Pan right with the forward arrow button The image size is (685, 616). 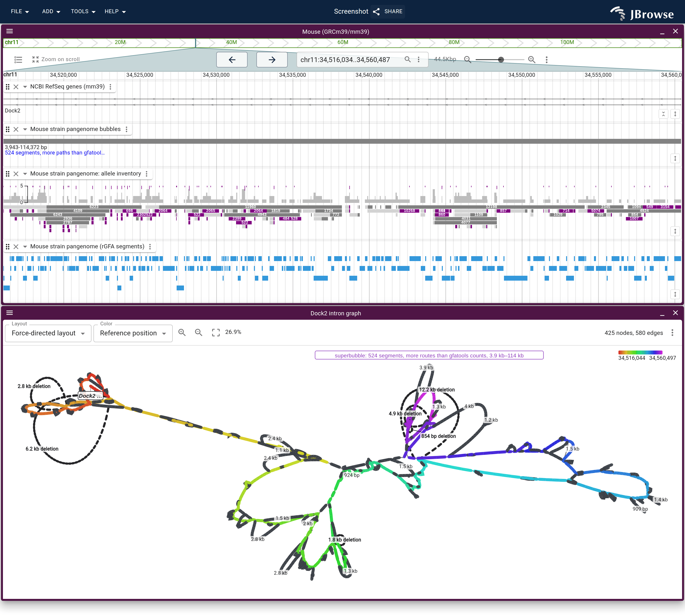[272, 60]
